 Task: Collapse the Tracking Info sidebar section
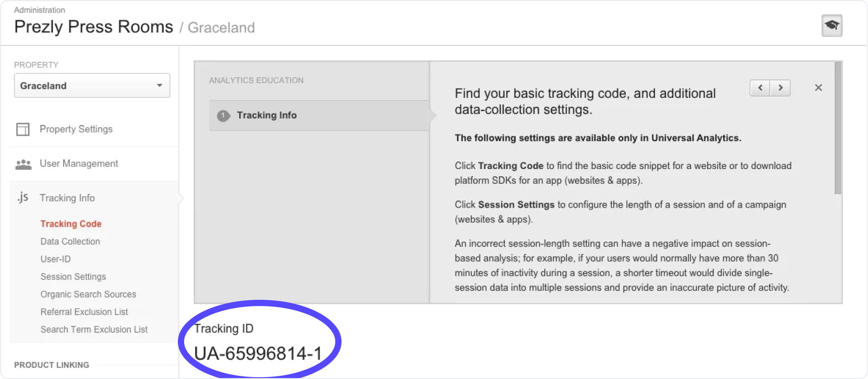67,198
